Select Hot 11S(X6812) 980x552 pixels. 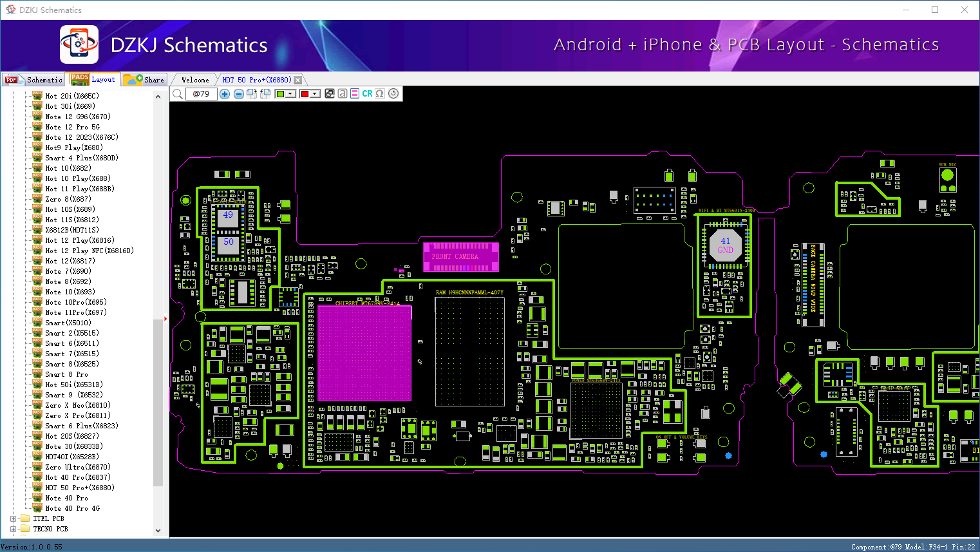pyautogui.click(x=72, y=220)
